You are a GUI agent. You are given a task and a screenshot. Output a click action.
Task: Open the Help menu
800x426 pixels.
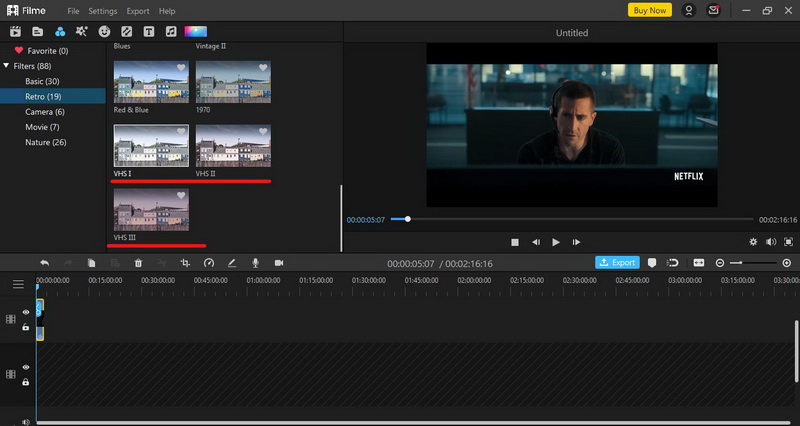coord(167,11)
